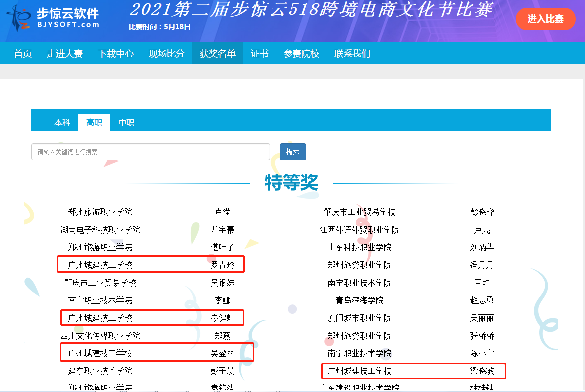Viewport: 585px width, 392px height.
Task: Select 江西外语外贸职业学院 entry
Action: 360,230
